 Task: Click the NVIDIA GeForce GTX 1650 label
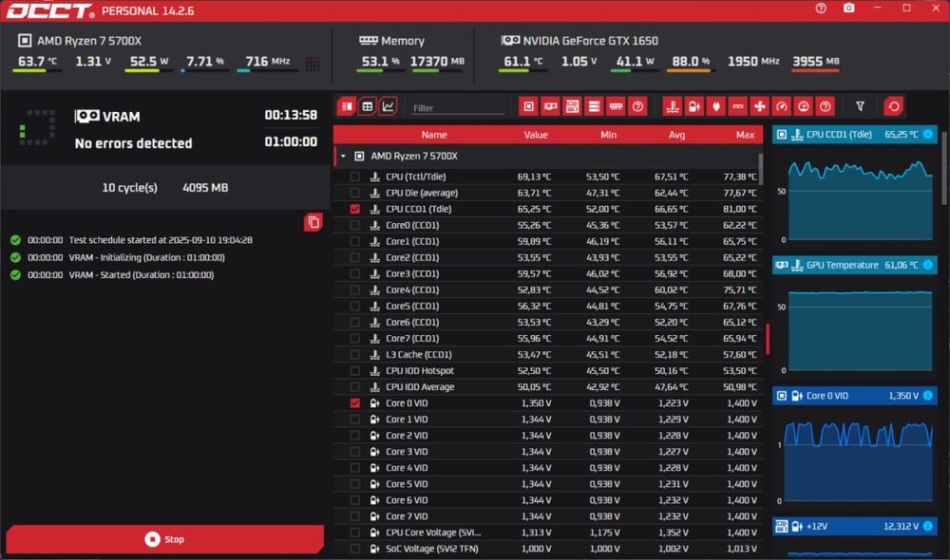point(590,41)
